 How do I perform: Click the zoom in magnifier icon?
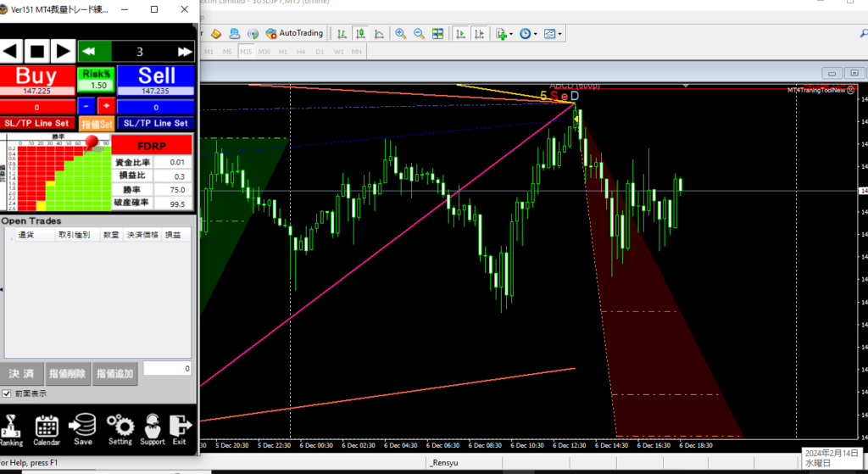click(401, 34)
